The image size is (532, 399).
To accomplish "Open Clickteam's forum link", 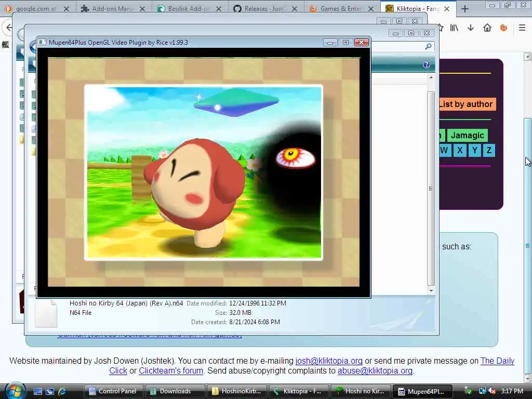I will coord(170,370).
